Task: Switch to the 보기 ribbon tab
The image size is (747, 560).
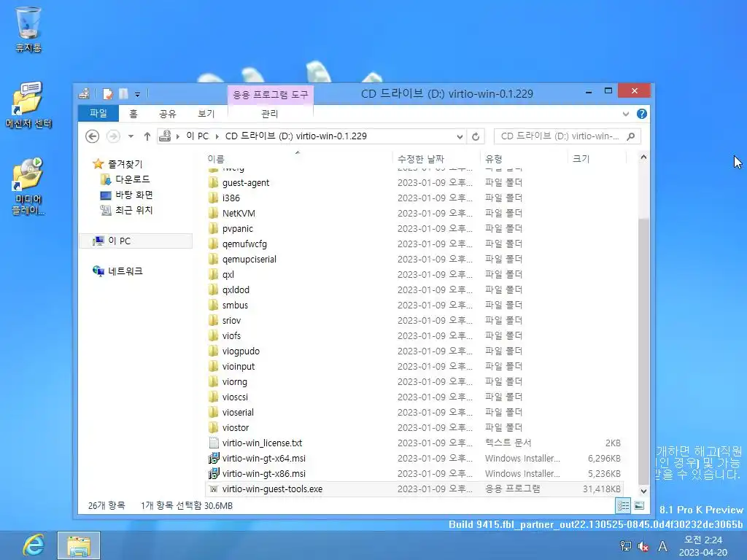Action: click(x=206, y=113)
